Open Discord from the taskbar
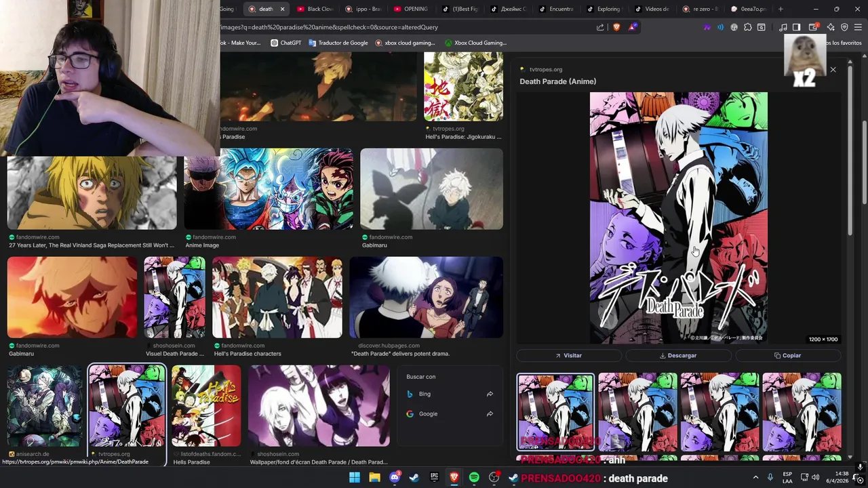 tap(395, 478)
